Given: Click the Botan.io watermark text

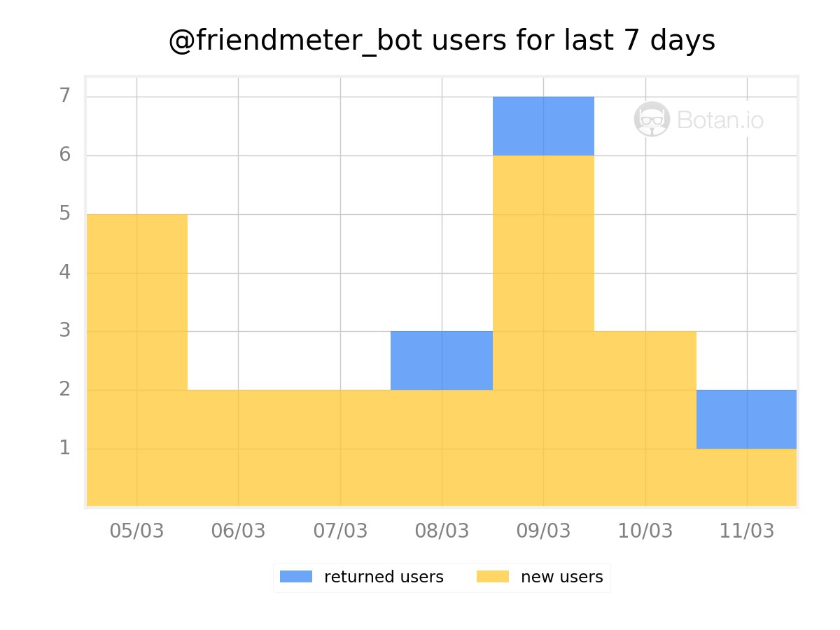Looking at the screenshot, I should (x=720, y=120).
